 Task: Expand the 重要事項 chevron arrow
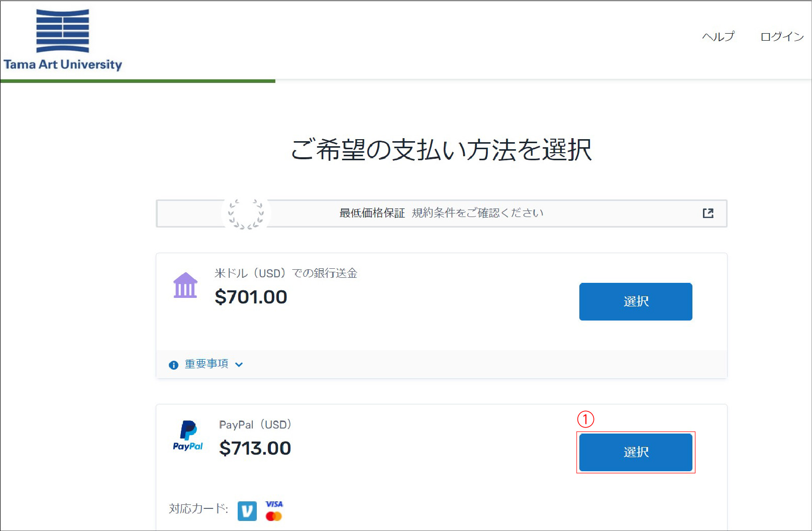pos(239,365)
